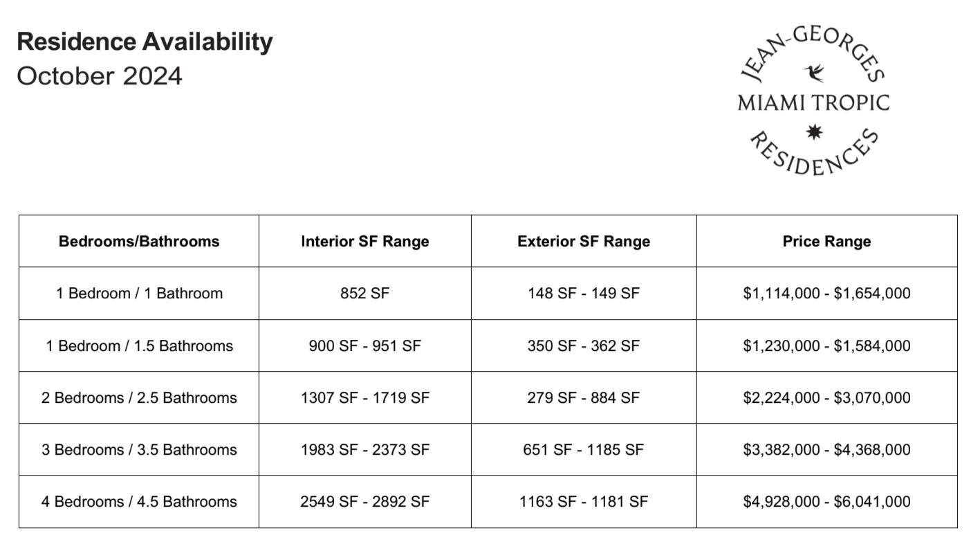Screen dimensions: 980x542
Task: Click the Interior SF Range column header
Action: pyautogui.click(x=364, y=242)
